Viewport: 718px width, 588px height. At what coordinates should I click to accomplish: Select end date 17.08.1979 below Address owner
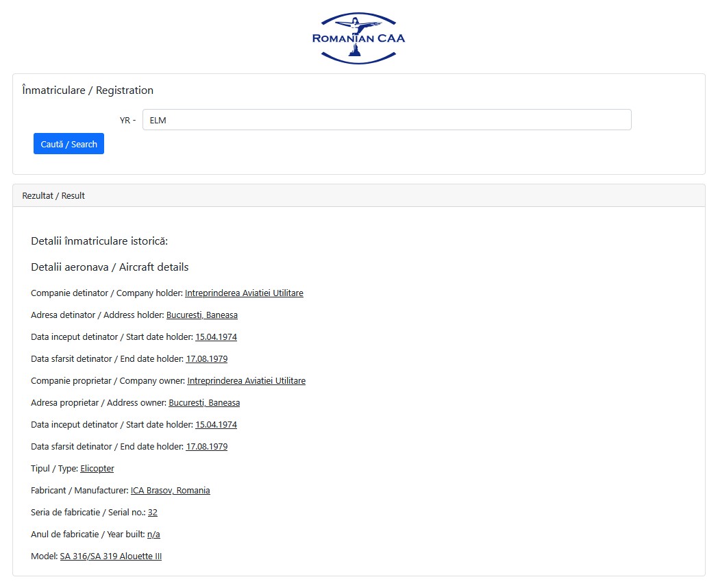point(206,447)
